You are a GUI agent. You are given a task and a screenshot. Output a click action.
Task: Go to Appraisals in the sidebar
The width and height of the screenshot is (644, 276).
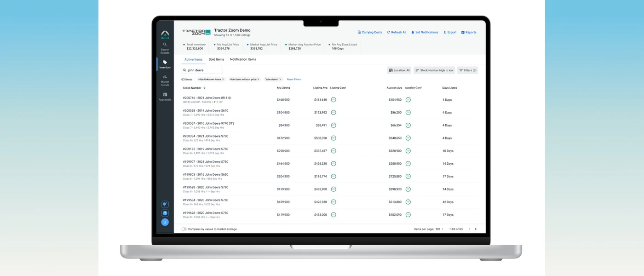[x=165, y=97]
